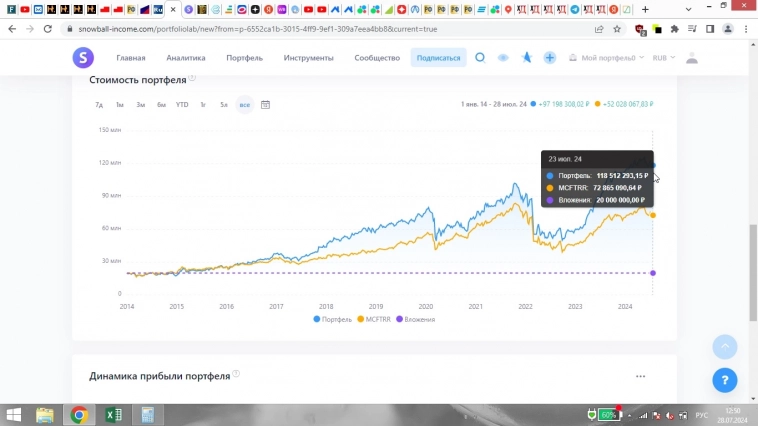Click the blue star icon in header
Image resolution: width=758 pixels, height=426 pixels.
(x=526, y=58)
